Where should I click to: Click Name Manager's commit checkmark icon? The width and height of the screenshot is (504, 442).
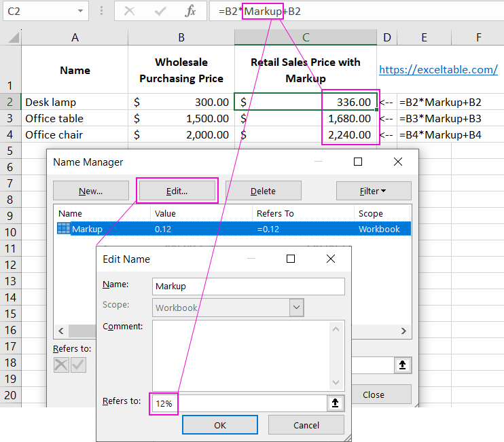click(x=78, y=365)
